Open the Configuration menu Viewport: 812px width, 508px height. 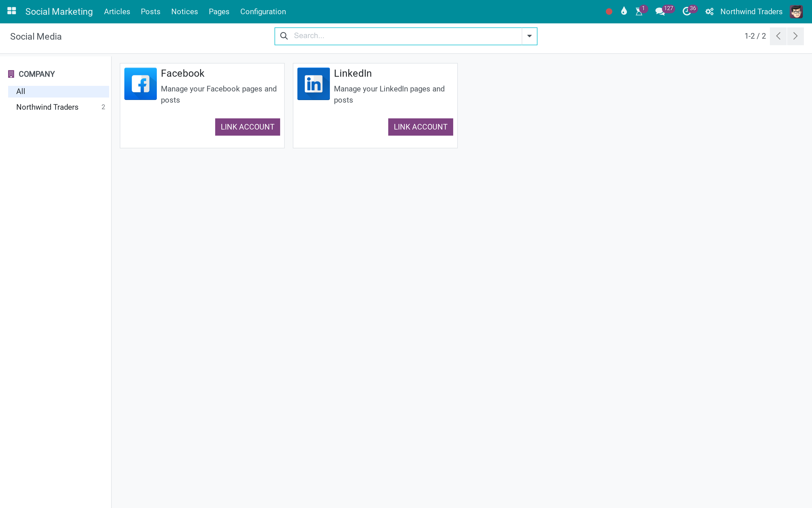[x=263, y=12]
